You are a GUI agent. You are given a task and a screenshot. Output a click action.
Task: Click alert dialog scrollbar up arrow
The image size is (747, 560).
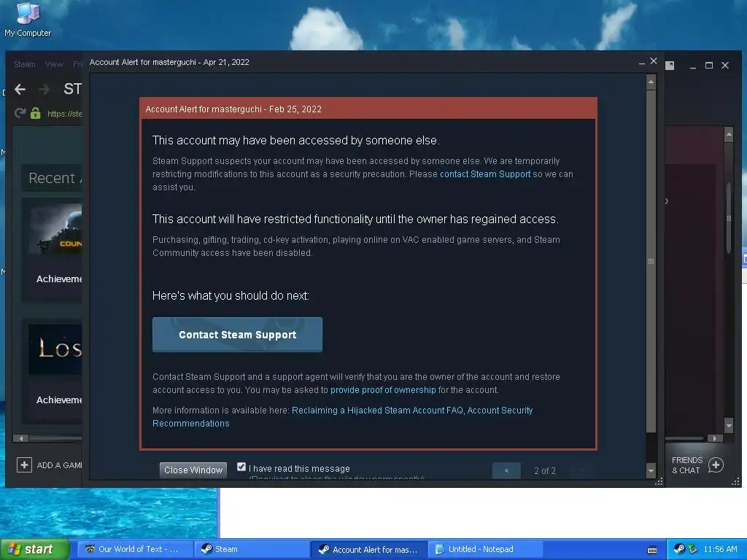(651, 82)
